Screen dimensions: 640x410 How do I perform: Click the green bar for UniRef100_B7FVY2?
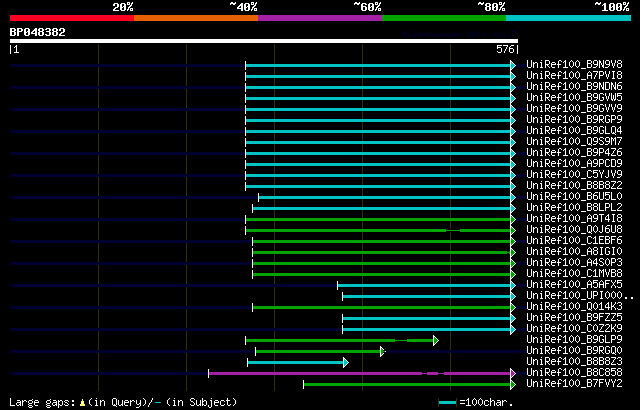tap(407, 384)
